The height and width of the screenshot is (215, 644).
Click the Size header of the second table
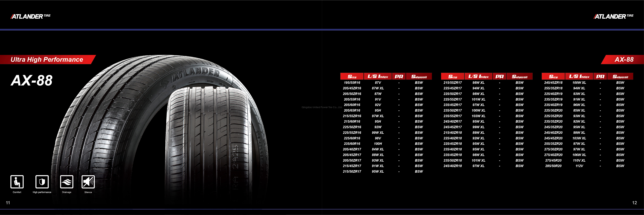click(453, 76)
